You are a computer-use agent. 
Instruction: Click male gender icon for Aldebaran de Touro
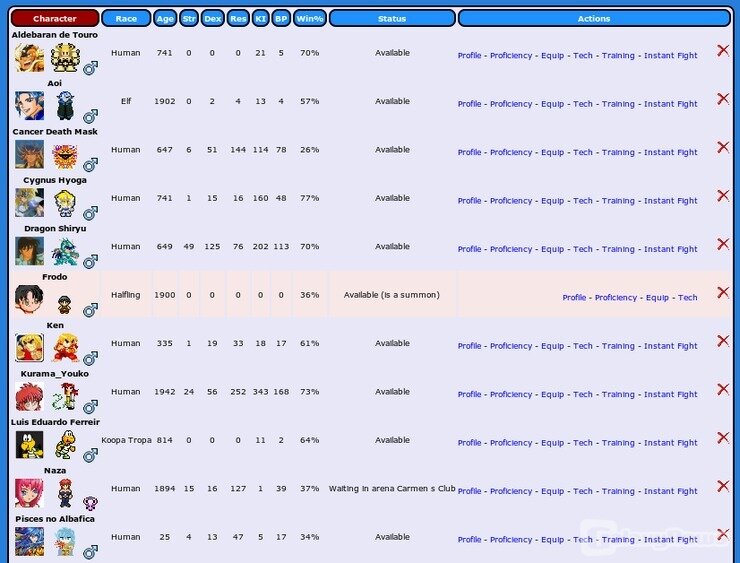90,68
